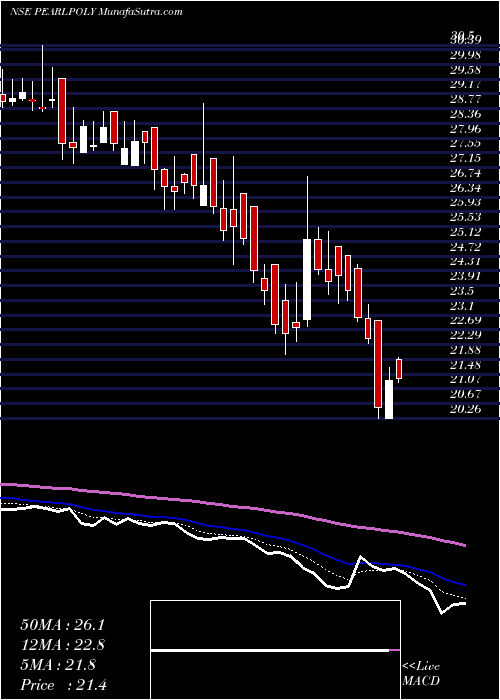This screenshot has width=500, height=700.
Task: Click the 20.26 price axis label
Action: pyautogui.click(x=466, y=408)
